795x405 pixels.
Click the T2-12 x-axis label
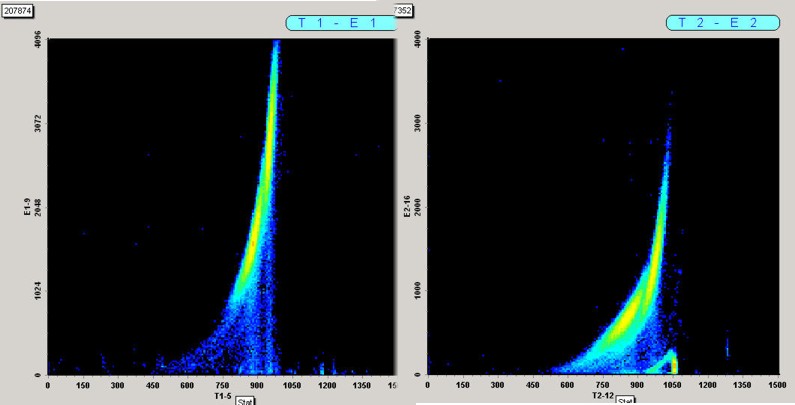[603, 395]
